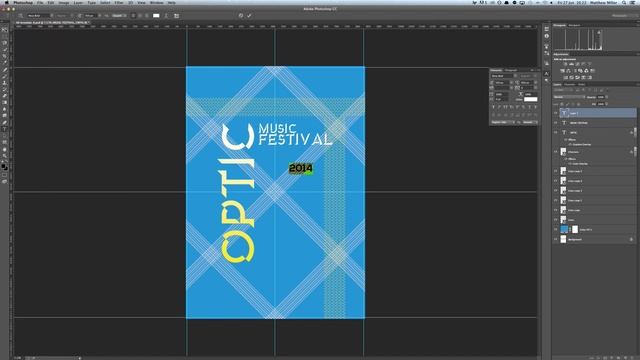
Task: Switch to the Paragraph tab
Action: click(x=511, y=70)
